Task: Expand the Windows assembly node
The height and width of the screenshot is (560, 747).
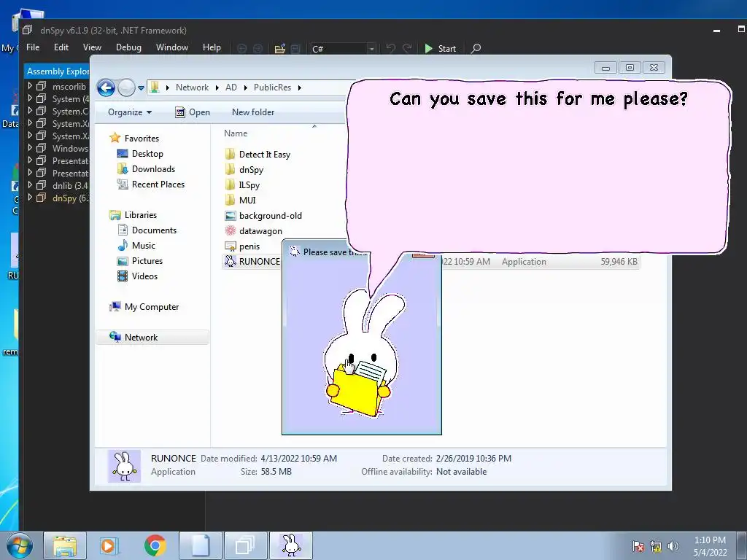Action: coord(30,147)
